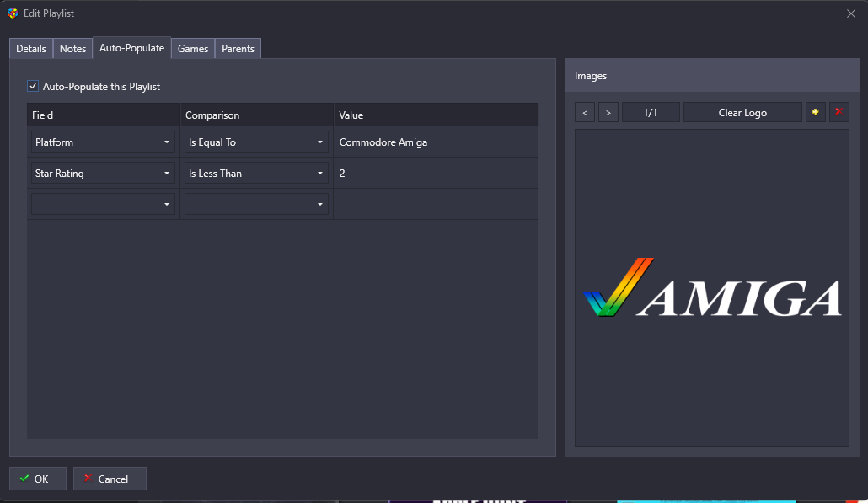This screenshot has width=868, height=503.
Task: Click the value cell containing 2
Action: (436, 174)
